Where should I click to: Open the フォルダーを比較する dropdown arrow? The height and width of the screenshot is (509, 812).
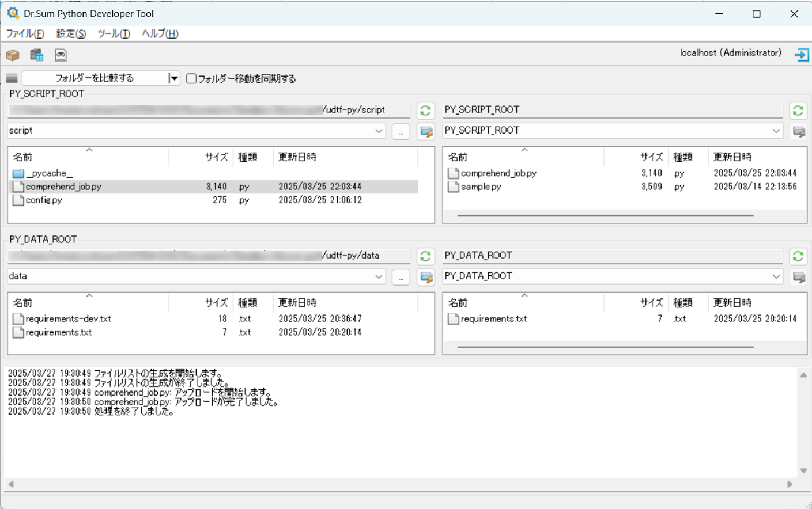point(173,78)
